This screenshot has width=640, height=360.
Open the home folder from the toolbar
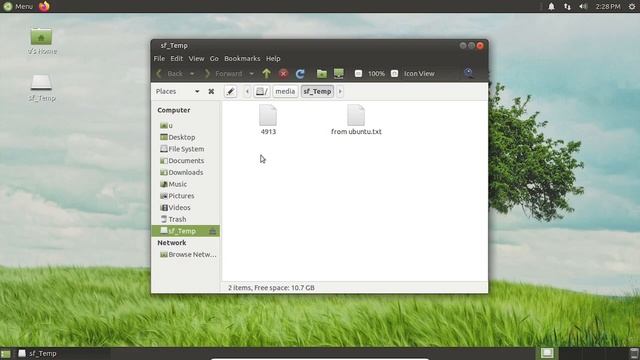(x=322, y=73)
